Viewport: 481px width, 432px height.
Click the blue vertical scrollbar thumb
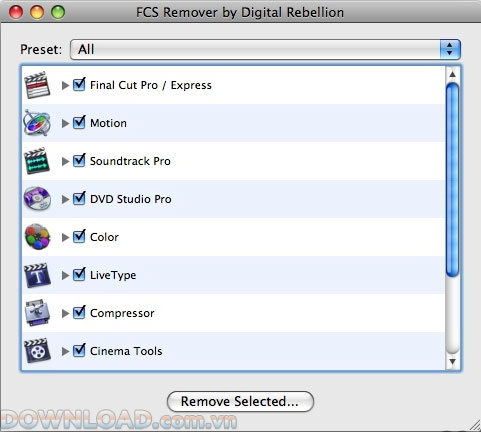coord(453,180)
